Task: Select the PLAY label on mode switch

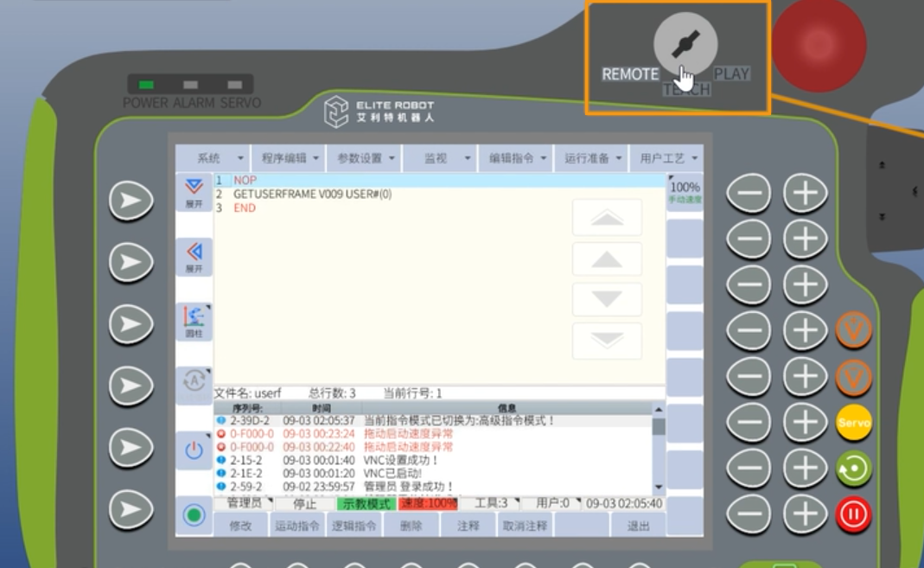Action: (731, 74)
